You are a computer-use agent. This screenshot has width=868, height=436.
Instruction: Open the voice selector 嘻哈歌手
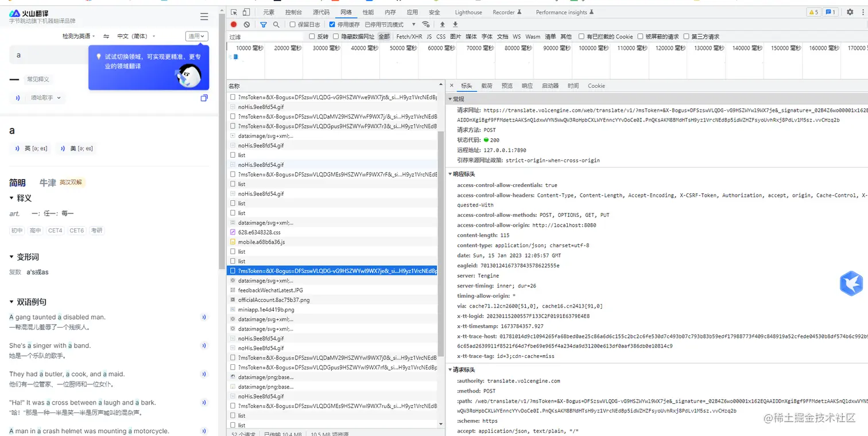[x=45, y=98]
